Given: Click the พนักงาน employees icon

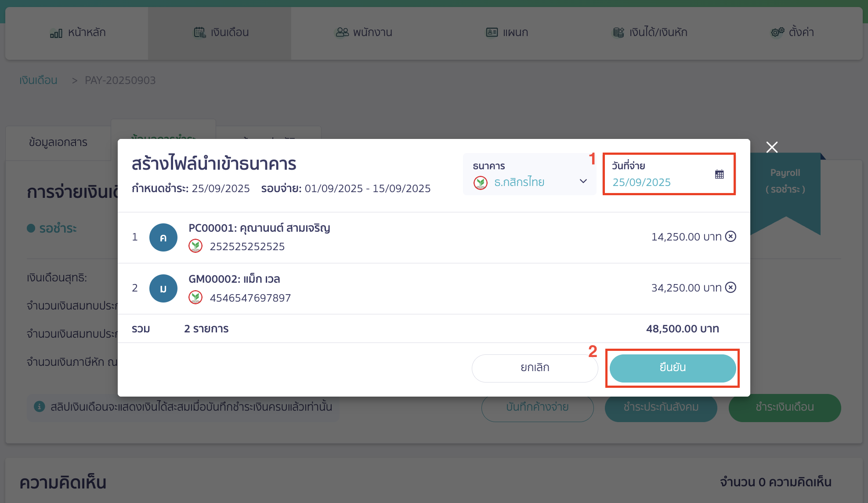Looking at the screenshot, I should tap(341, 32).
